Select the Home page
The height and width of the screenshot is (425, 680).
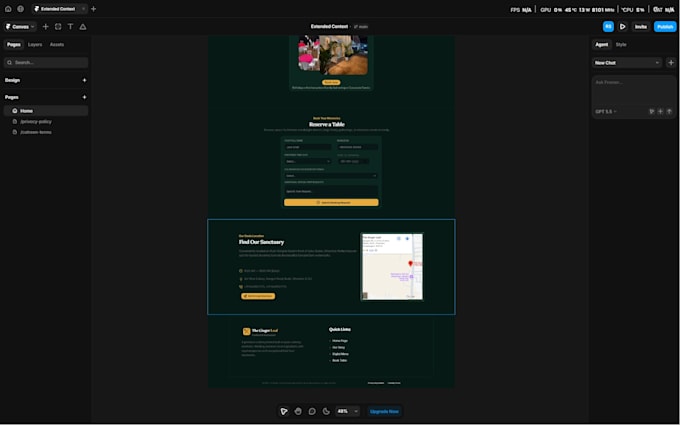click(46, 111)
